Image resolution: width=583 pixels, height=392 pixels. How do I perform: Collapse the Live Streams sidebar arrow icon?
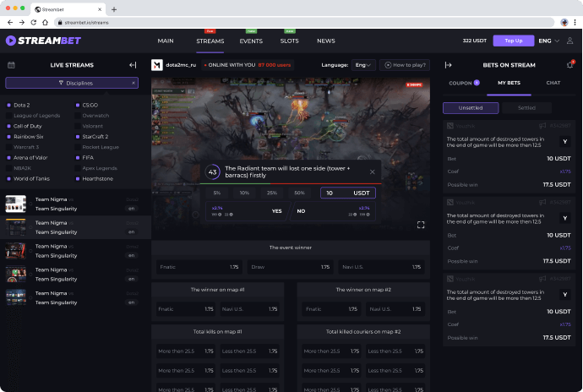(x=133, y=65)
